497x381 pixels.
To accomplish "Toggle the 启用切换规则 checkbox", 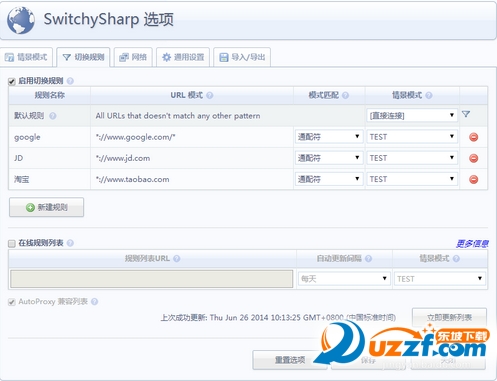I will click(x=12, y=82).
